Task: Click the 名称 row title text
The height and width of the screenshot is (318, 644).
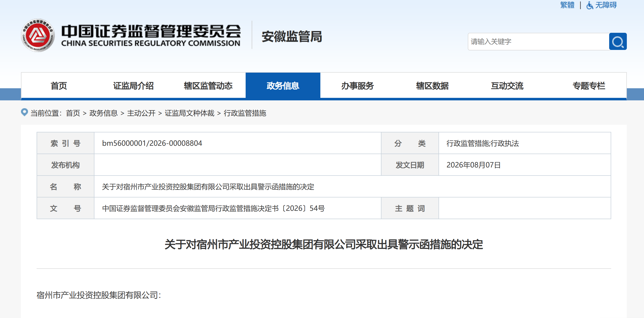Action: (208, 187)
